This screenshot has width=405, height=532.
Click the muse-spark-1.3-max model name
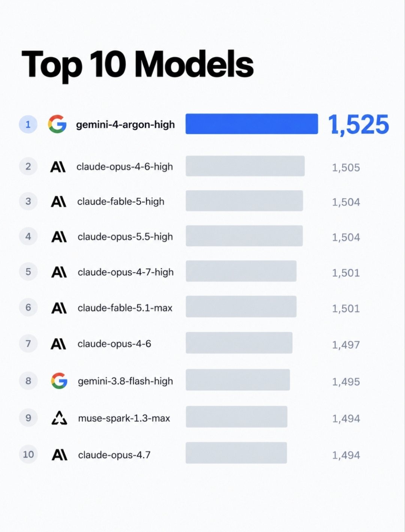(124, 418)
